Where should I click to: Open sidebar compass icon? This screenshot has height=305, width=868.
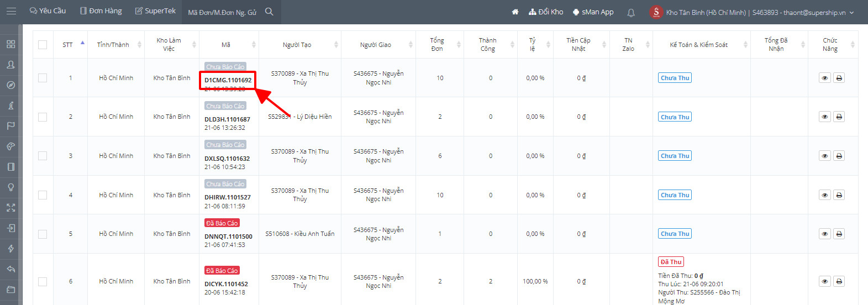[10, 85]
